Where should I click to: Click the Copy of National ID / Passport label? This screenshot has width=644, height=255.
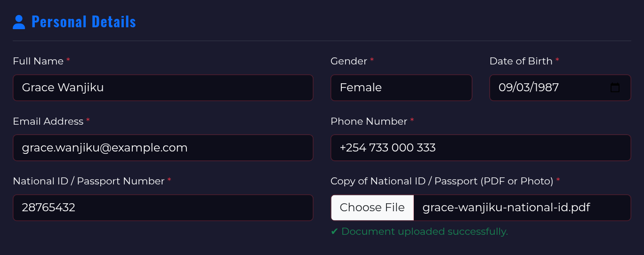pos(445,181)
